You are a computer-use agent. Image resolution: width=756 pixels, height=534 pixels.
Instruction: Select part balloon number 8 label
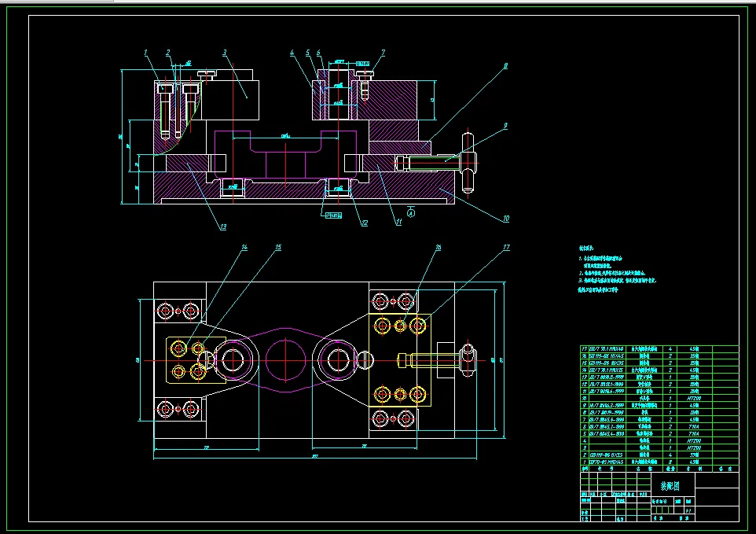pos(505,65)
